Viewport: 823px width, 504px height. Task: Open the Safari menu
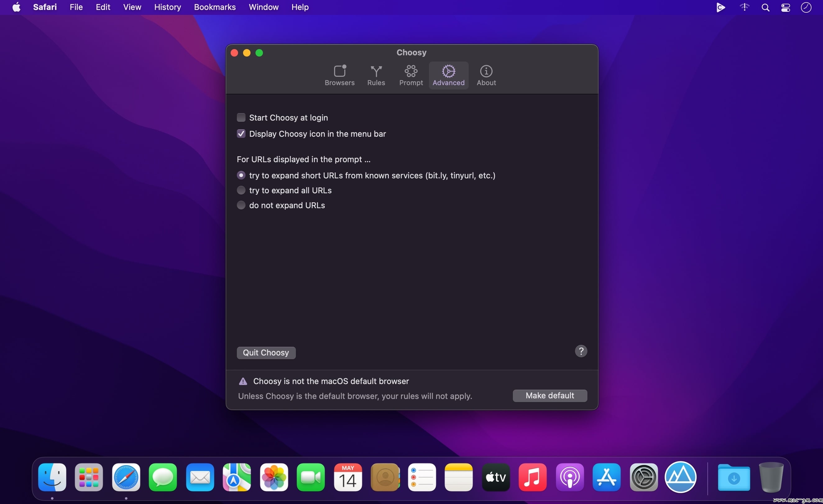[45, 7]
